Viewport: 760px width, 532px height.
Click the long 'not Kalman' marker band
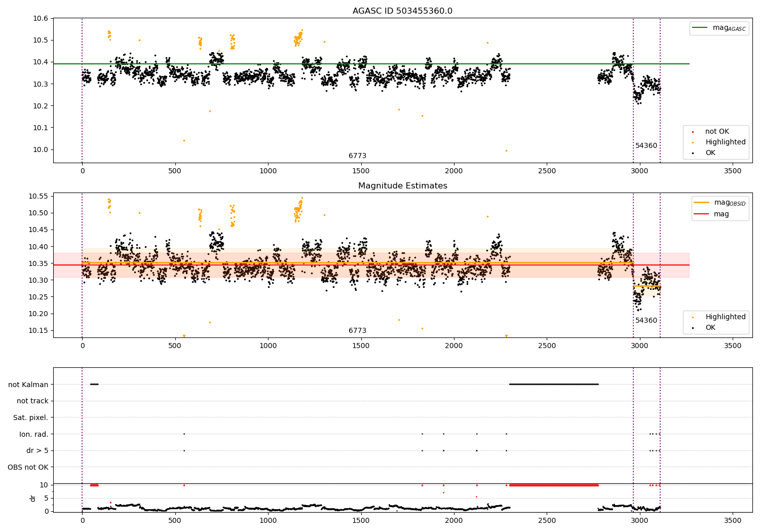click(x=554, y=385)
